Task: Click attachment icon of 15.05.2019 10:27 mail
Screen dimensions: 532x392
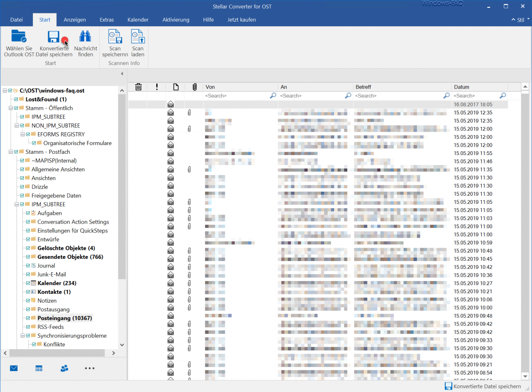Action: [189, 284]
